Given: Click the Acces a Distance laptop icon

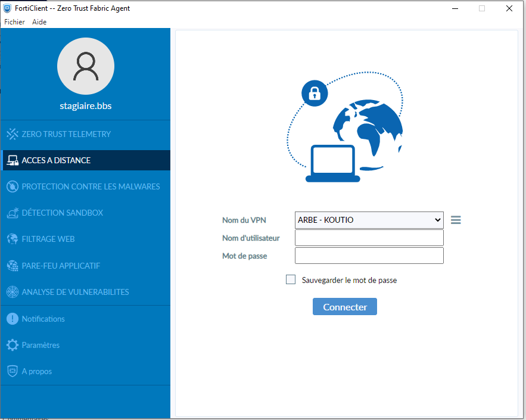Looking at the screenshot, I should pyautogui.click(x=13, y=160).
